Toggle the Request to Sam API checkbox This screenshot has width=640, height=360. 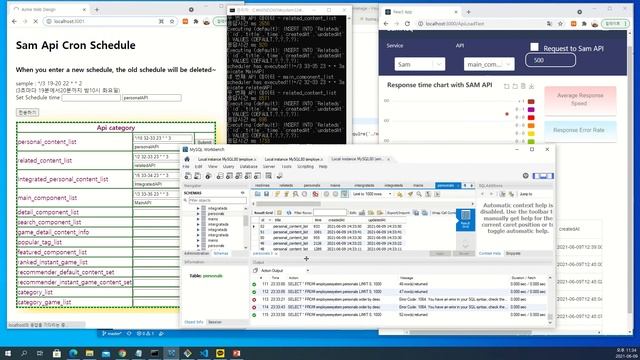(534, 47)
